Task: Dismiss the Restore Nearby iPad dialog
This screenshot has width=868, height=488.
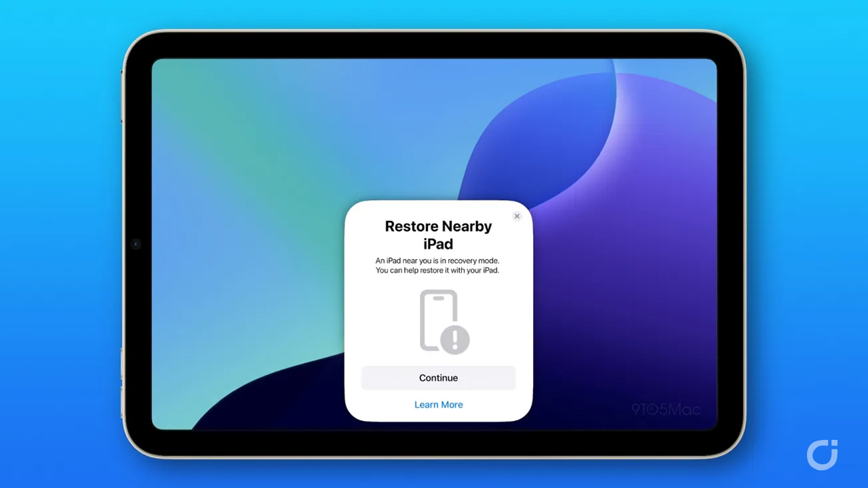Action: (517, 216)
